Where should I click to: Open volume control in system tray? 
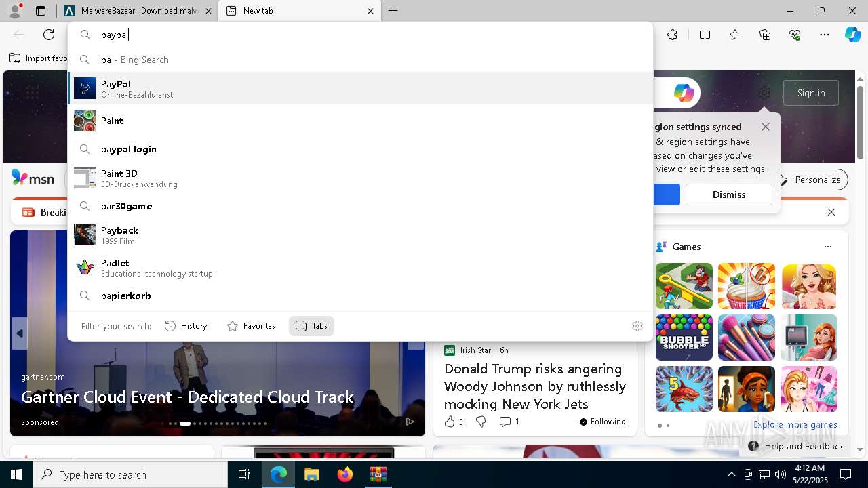(x=780, y=474)
